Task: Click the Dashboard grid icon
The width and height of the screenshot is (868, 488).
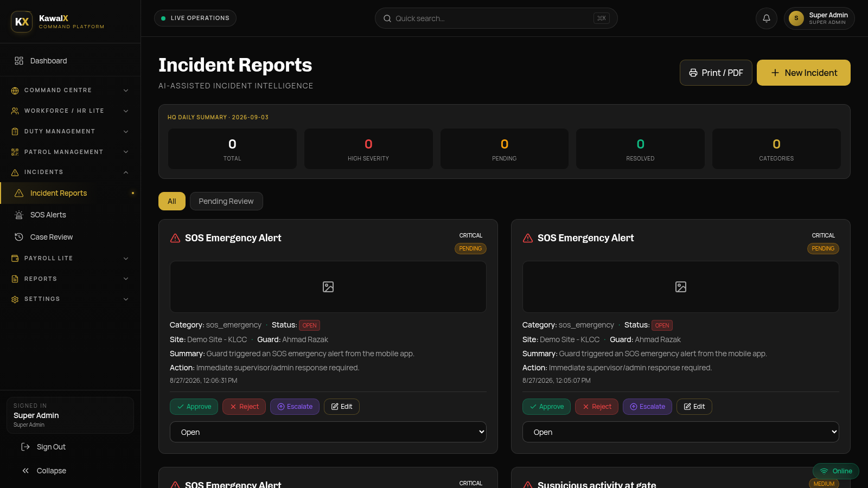Action: 19,61
